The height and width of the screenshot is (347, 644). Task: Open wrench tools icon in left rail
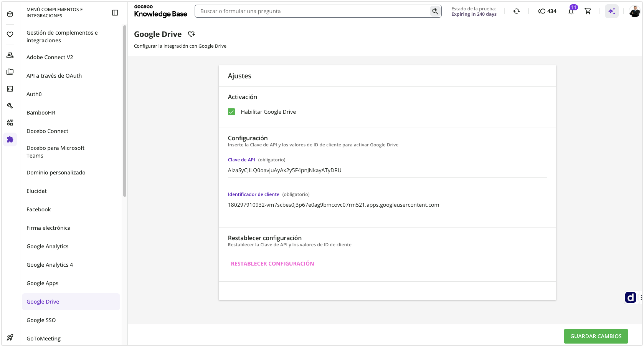(x=10, y=105)
